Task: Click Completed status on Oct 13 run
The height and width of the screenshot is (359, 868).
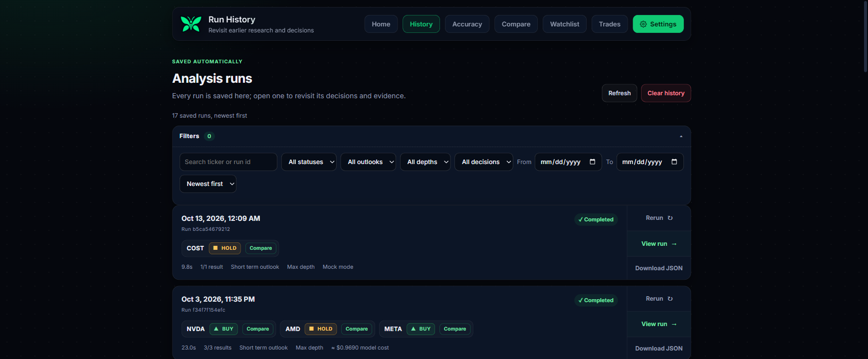Action: pos(596,219)
